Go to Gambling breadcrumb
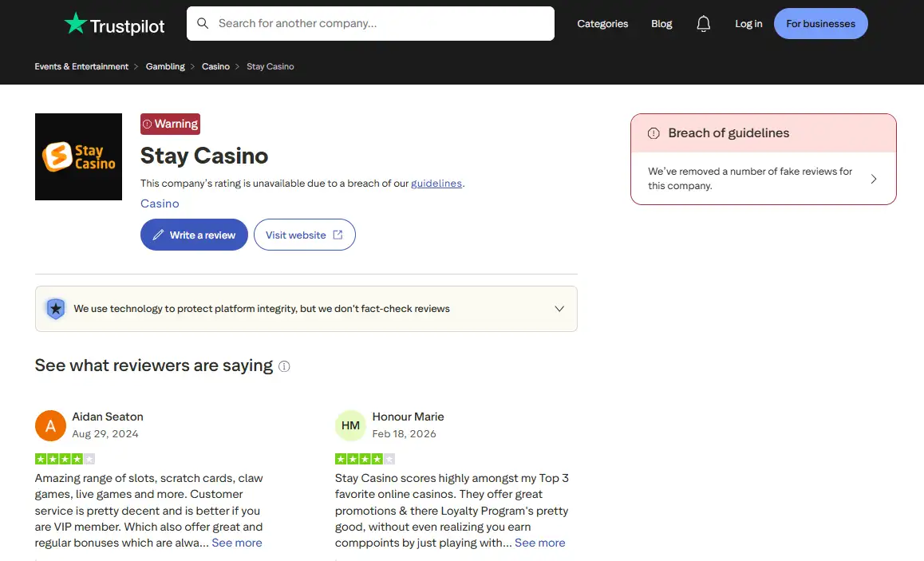Image resolution: width=924 pixels, height=561 pixels. (x=165, y=66)
